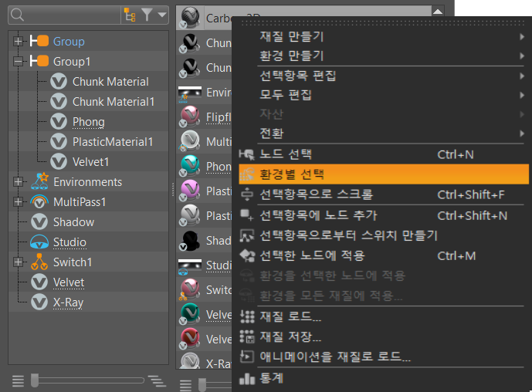Screen dimensions: 532x392
Task: Click compact list icon left of tree slider
Action: [x=18, y=380]
